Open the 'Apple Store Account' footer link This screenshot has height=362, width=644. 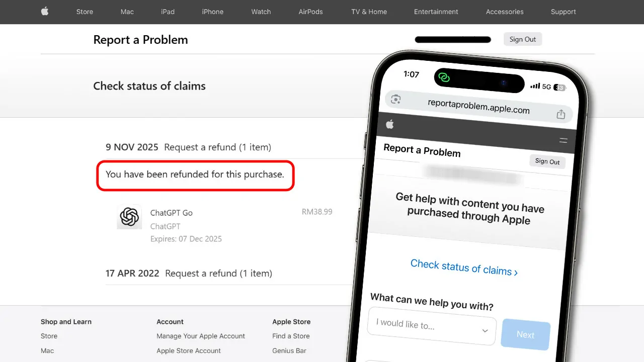click(x=188, y=350)
